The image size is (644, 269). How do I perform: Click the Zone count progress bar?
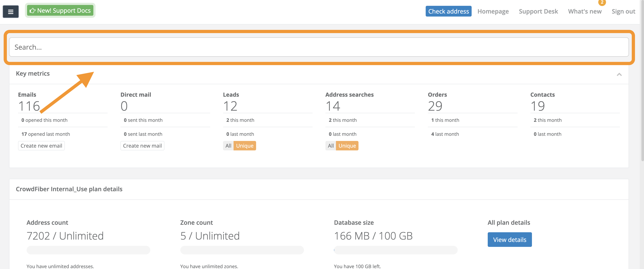click(x=242, y=250)
